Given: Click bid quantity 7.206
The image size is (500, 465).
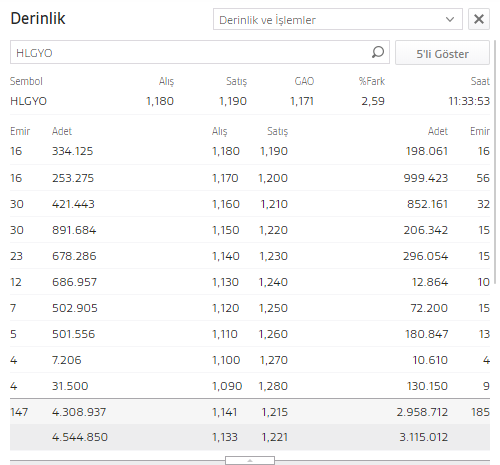Looking at the screenshot, I should coord(67,360).
